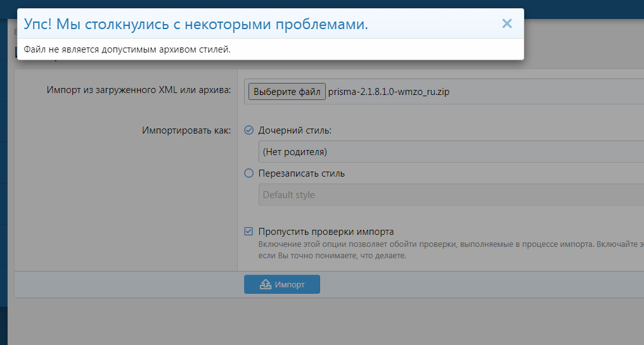The image size is (644, 345).
Task: Click the Дочерний стиль label text
Action: click(x=295, y=130)
